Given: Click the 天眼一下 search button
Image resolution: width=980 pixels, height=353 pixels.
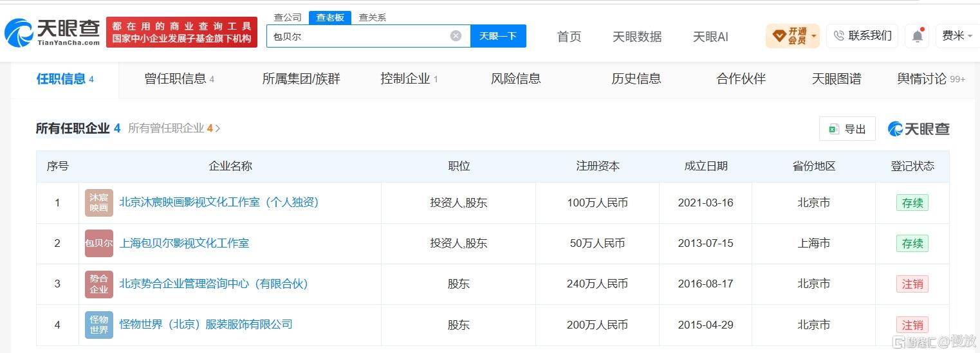Looking at the screenshot, I should pyautogui.click(x=498, y=36).
